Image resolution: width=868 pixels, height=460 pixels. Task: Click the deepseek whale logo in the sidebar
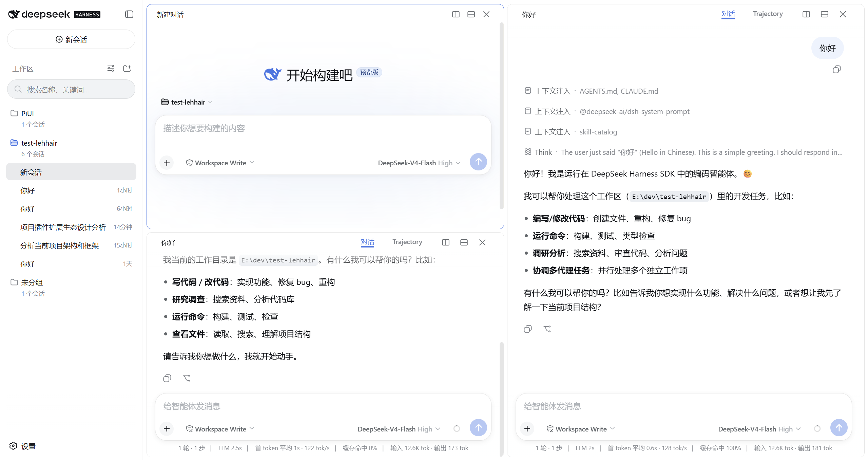coord(14,14)
